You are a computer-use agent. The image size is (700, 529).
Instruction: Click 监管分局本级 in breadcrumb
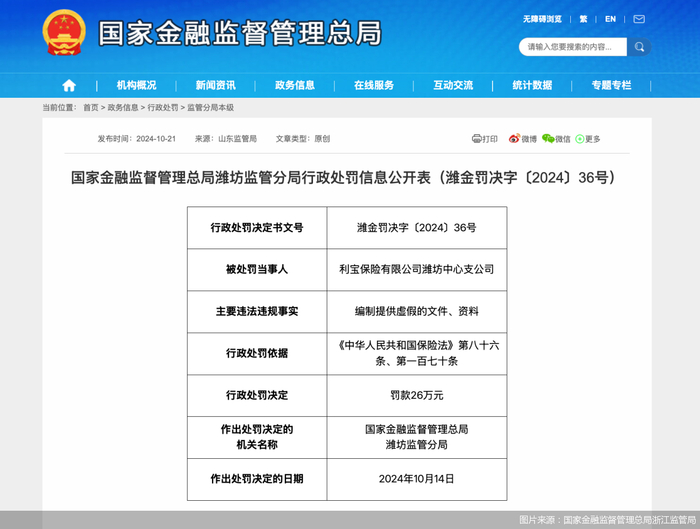point(210,108)
